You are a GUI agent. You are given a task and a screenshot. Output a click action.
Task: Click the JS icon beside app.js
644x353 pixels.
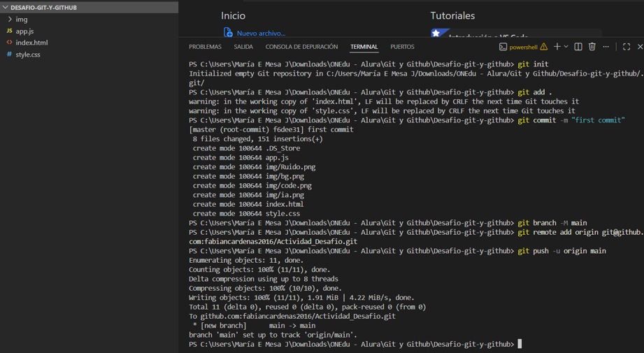click(10, 31)
